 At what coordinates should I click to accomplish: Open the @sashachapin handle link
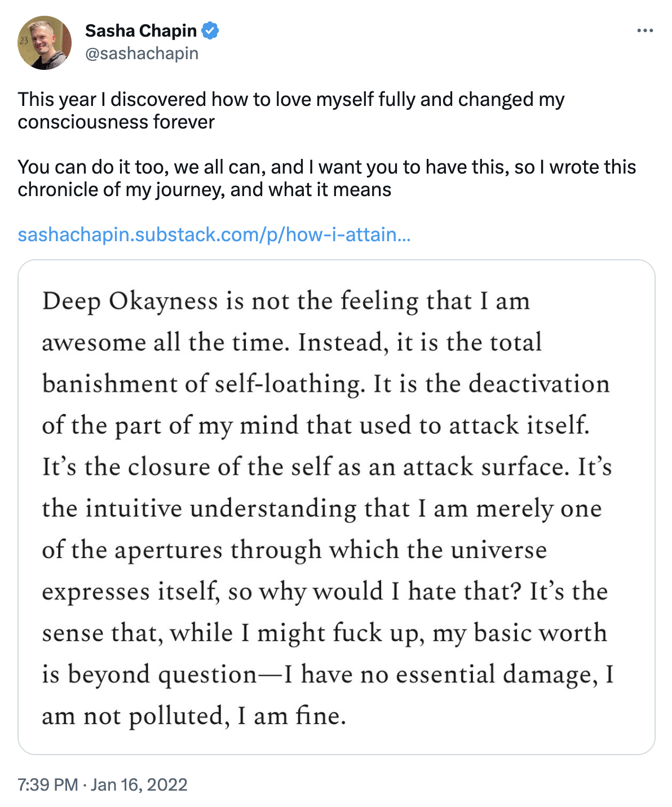tap(142, 54)
